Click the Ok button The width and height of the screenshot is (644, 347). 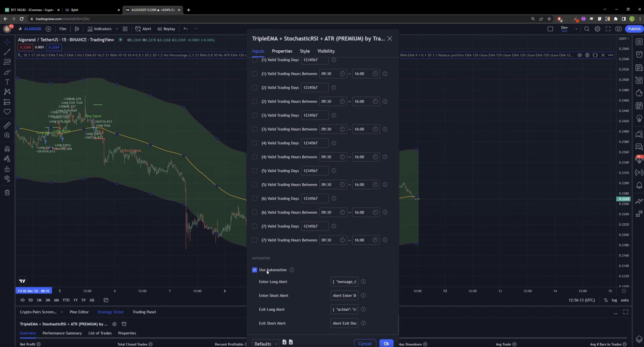(386, 343)
